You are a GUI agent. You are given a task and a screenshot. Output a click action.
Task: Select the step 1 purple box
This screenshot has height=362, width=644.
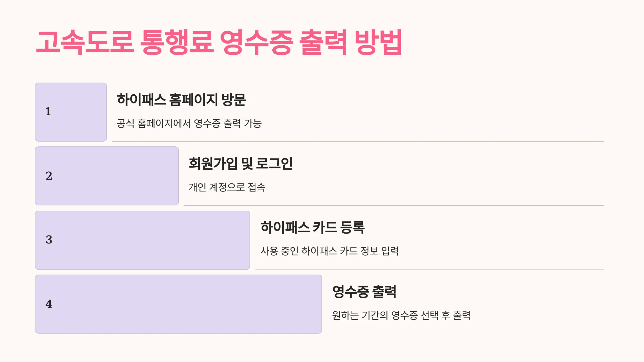[x=71, y=112]
